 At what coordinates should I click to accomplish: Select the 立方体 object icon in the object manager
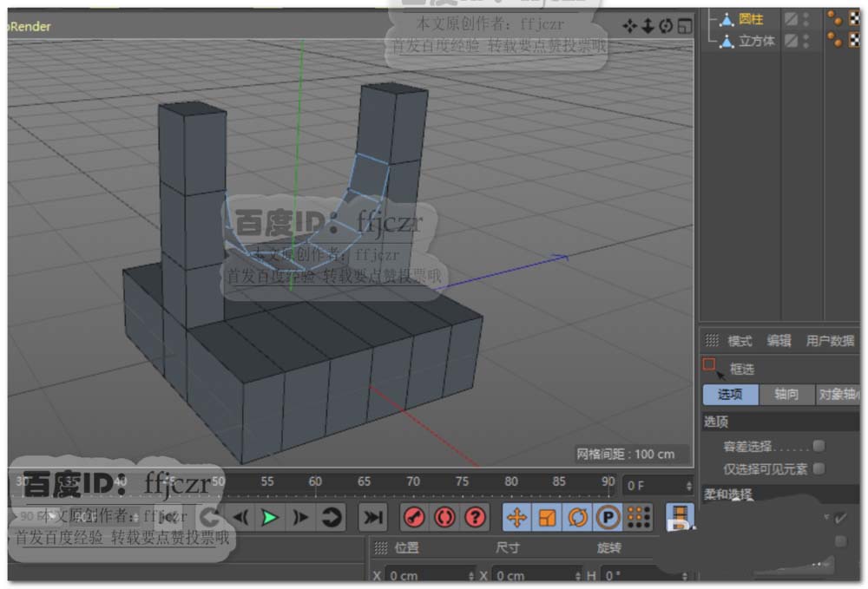(x=727, y=41)
